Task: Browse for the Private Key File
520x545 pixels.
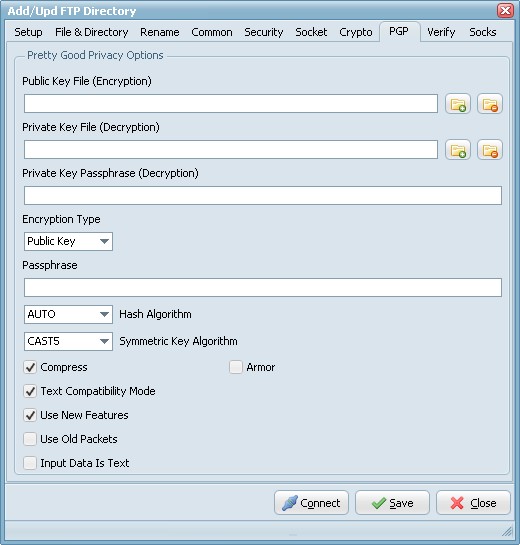Action: click(458, 150)
